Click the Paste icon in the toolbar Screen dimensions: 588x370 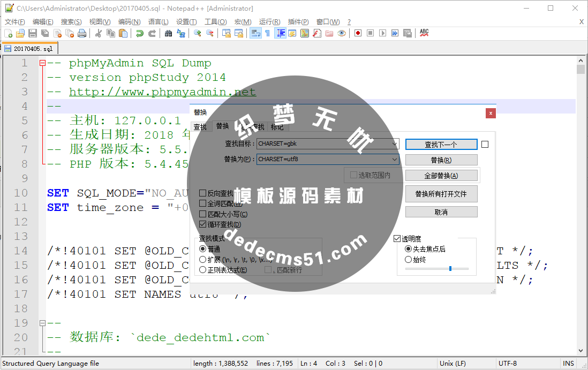click(123, 33)
